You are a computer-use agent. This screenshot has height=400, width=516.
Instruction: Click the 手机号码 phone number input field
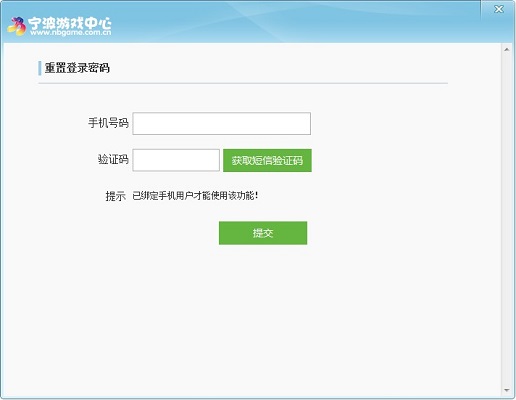pos(222,124)
